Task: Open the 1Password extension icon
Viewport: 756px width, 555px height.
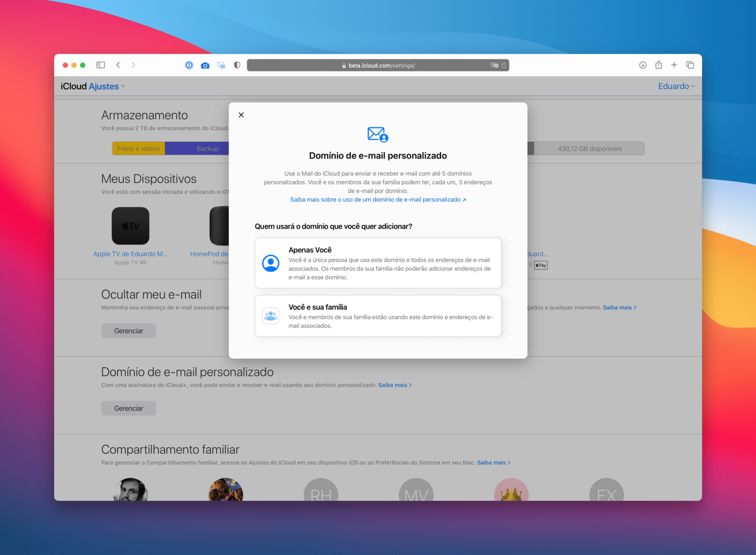Action: tap(189, 65)
